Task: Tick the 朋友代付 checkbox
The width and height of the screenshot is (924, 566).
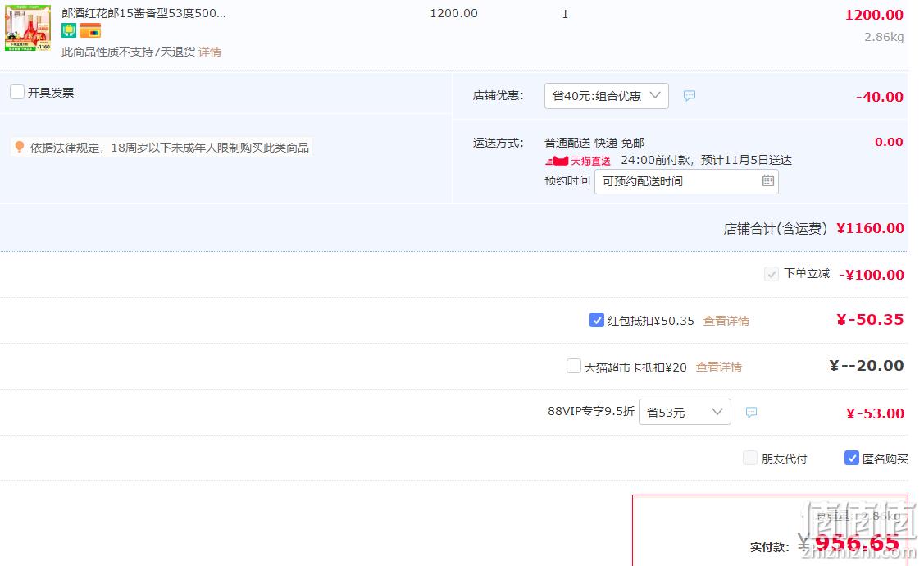Action: [750, 458]
